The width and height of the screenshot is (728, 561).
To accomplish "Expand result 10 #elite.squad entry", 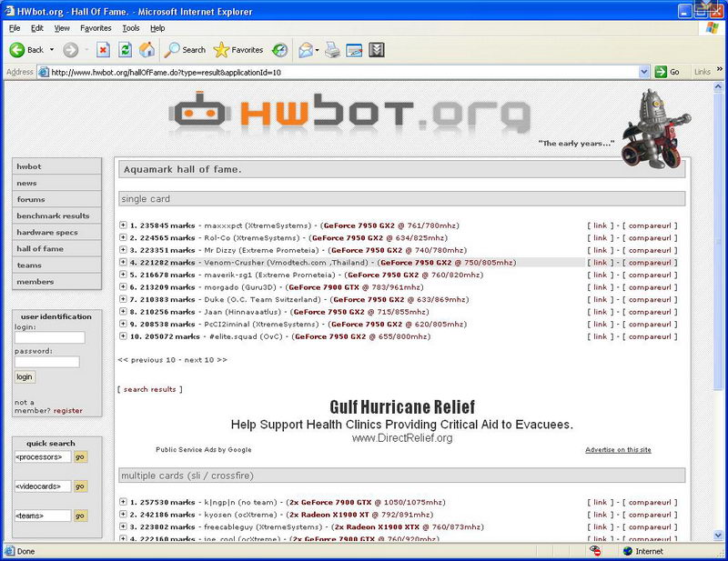I will [x=123, y=336].
